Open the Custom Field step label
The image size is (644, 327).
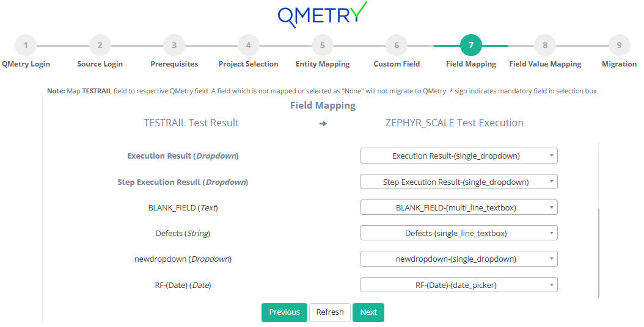coord(397,64)
